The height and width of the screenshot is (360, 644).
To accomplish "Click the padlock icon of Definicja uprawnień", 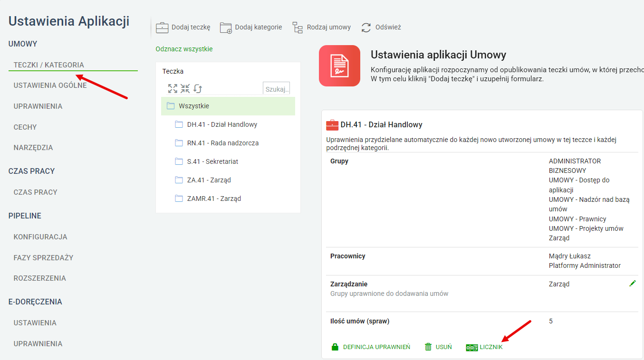I will click(335, 347).
